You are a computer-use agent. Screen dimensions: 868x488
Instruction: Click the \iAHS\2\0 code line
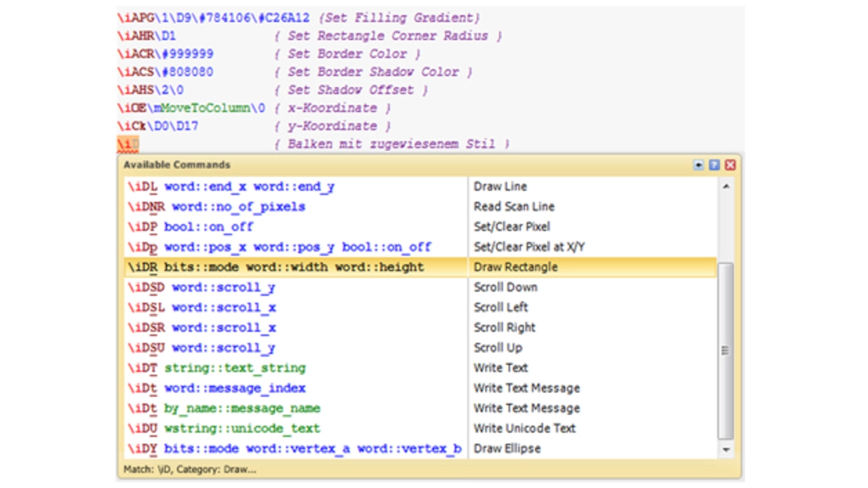point(150,90)
